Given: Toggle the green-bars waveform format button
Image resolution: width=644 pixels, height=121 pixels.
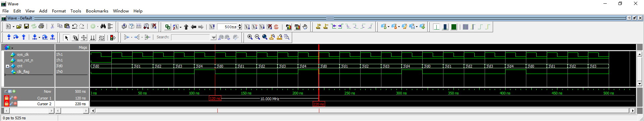Looking at the screenshot, I should click(454, 27).
